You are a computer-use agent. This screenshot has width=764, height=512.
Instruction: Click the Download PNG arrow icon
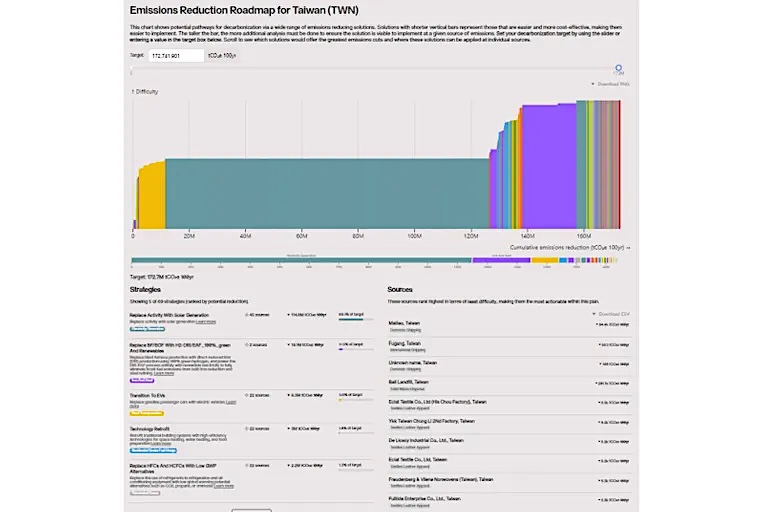(593, 84)
